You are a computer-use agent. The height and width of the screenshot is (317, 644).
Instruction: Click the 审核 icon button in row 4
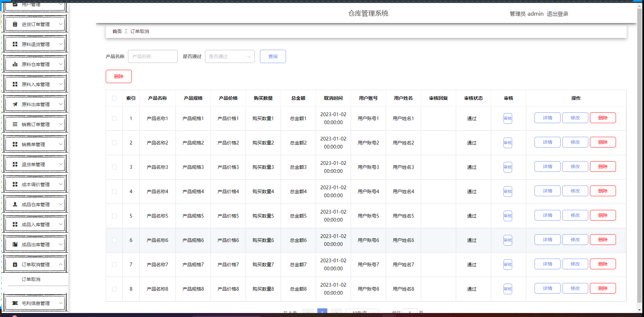(508, 192)
